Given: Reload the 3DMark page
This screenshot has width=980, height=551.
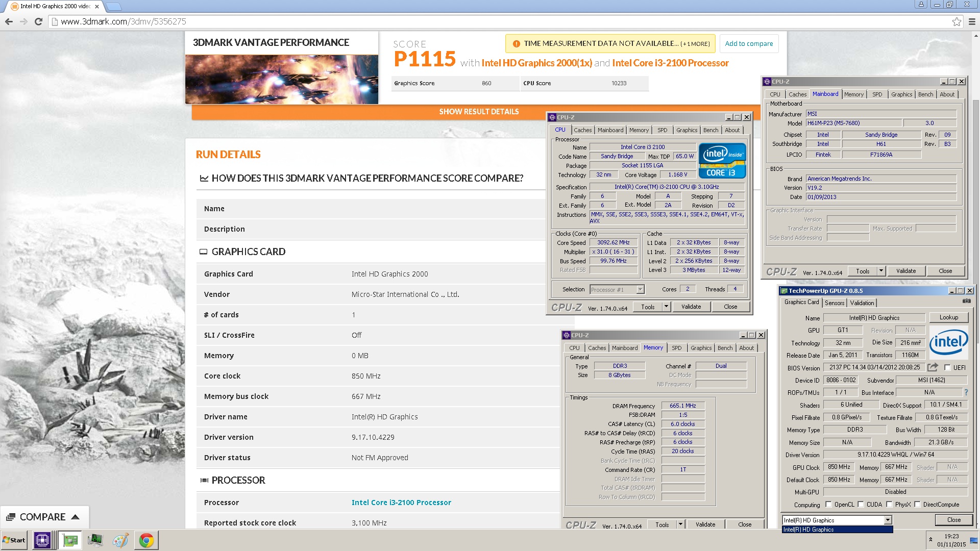Looking at the screenshot, I should 38,21.
